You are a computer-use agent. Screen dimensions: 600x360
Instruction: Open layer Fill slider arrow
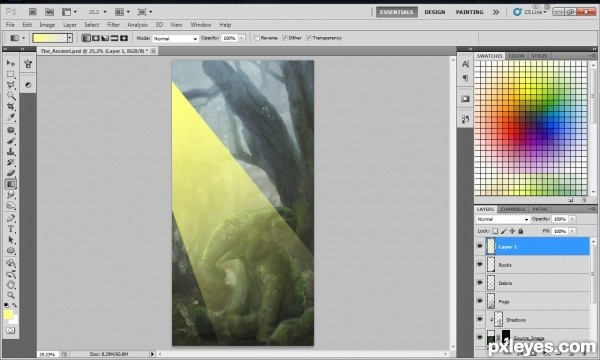pyautogui.click(x=572, y=231)
